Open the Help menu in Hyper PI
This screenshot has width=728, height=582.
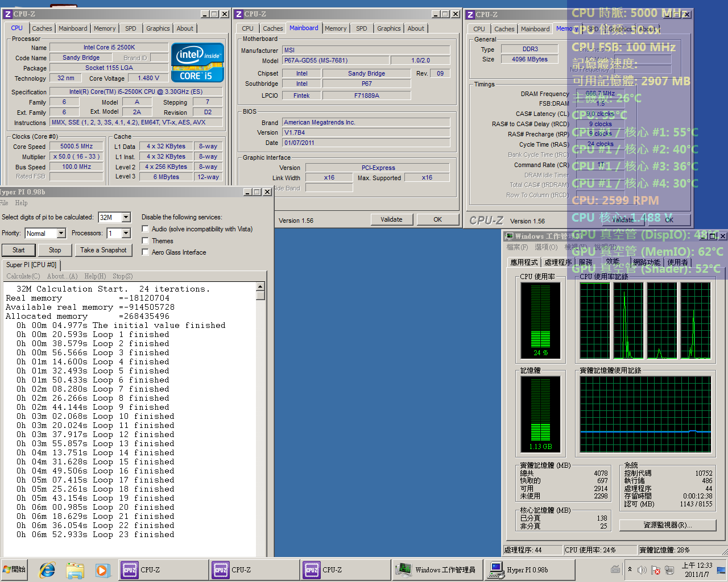point(21,203)
